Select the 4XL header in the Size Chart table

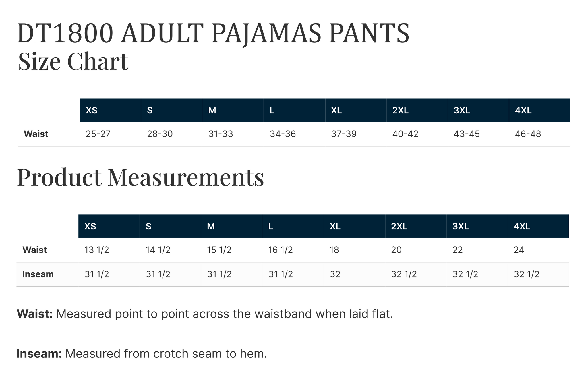coord(523,111)
